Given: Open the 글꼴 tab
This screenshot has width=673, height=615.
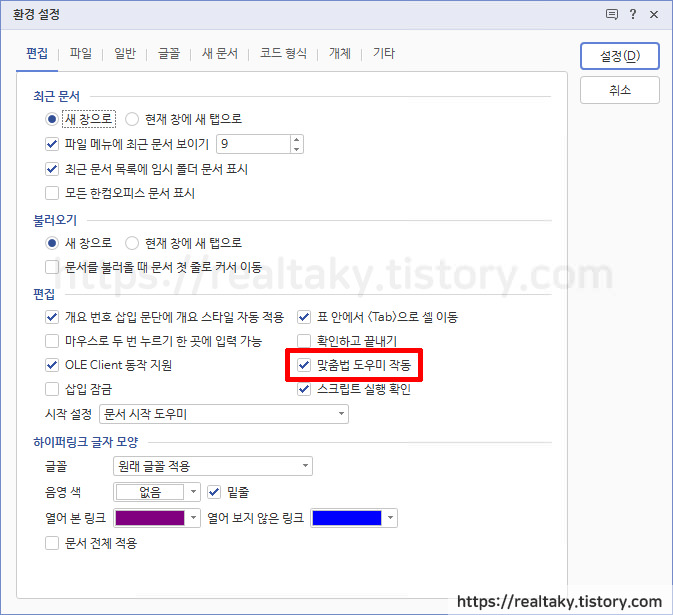Looking at the screenshot, I should tap(169, 53).
